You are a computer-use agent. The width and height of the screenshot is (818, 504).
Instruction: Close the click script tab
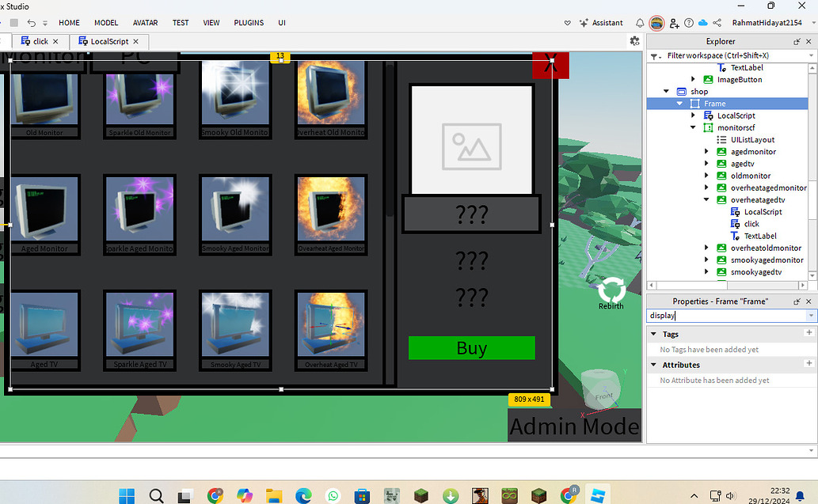tap(55, 41)
